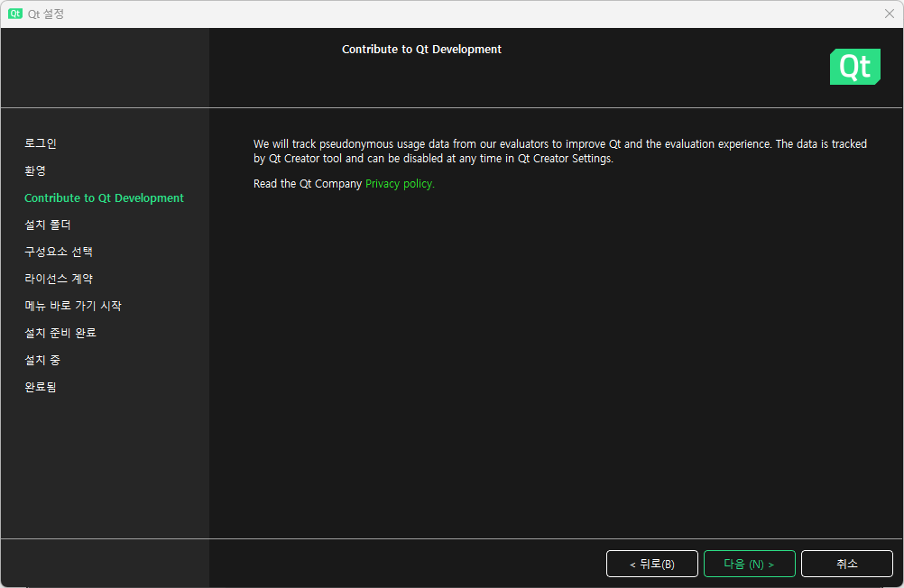Viewport: 904px width, 588px height.
Task: Click the Qt 설정 window title text
Action: click(x=45, y=14)
